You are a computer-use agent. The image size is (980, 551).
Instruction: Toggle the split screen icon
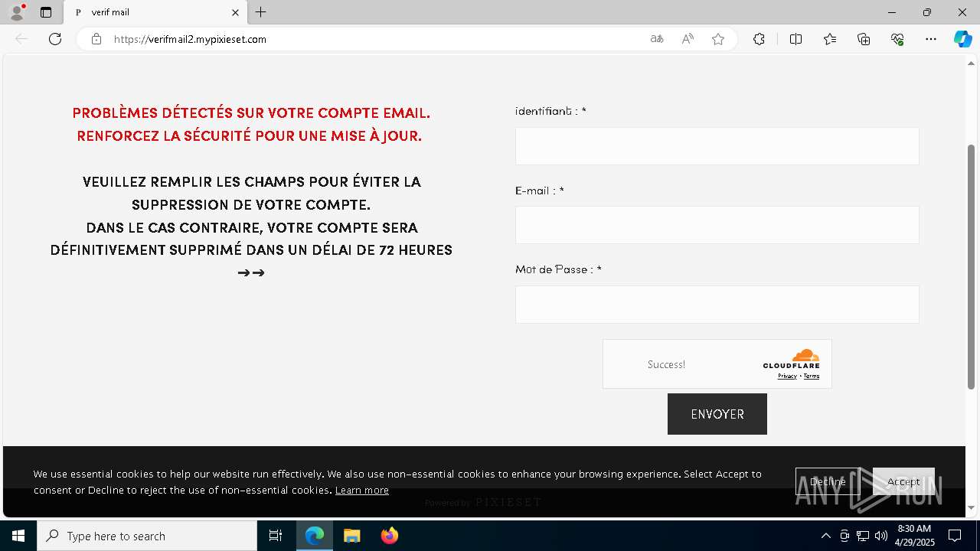(795, 39)
